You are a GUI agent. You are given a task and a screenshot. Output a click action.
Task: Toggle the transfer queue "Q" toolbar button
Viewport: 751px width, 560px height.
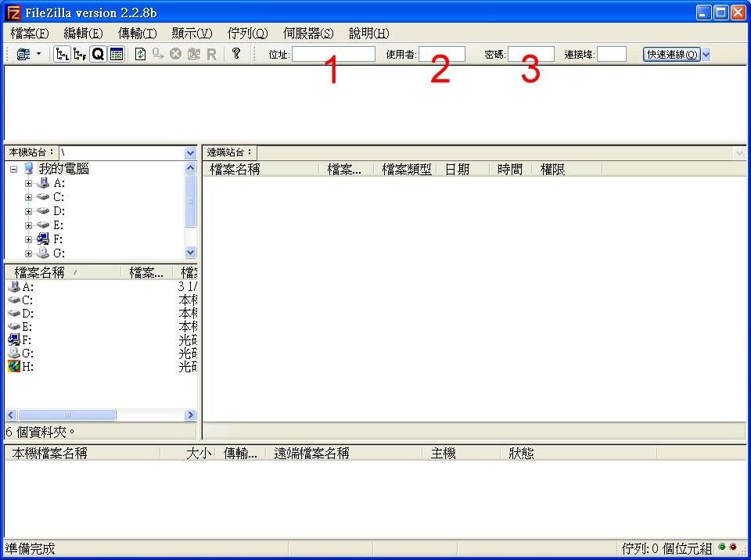[99, 54]
